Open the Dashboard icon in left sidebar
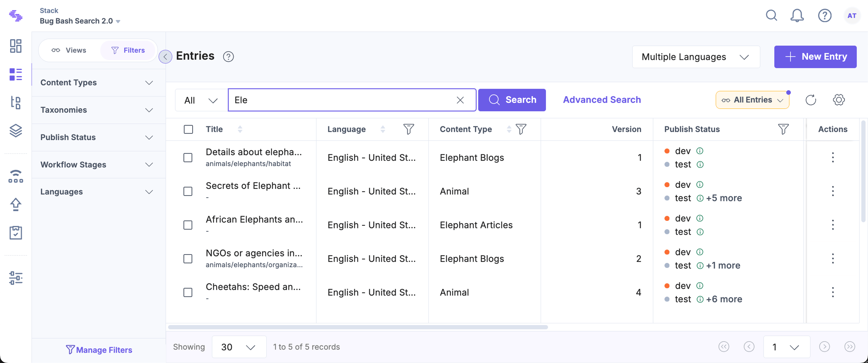 (x=16, y=46)
